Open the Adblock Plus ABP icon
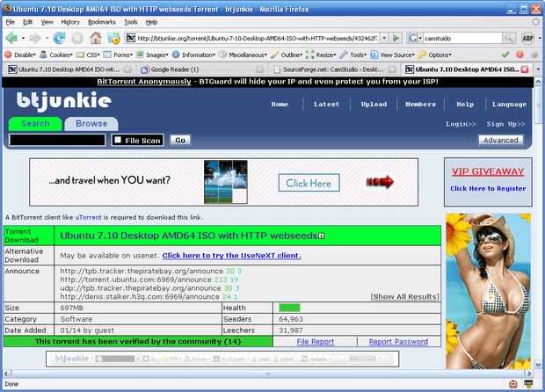The image size is (545, 392). pos(527,38)
